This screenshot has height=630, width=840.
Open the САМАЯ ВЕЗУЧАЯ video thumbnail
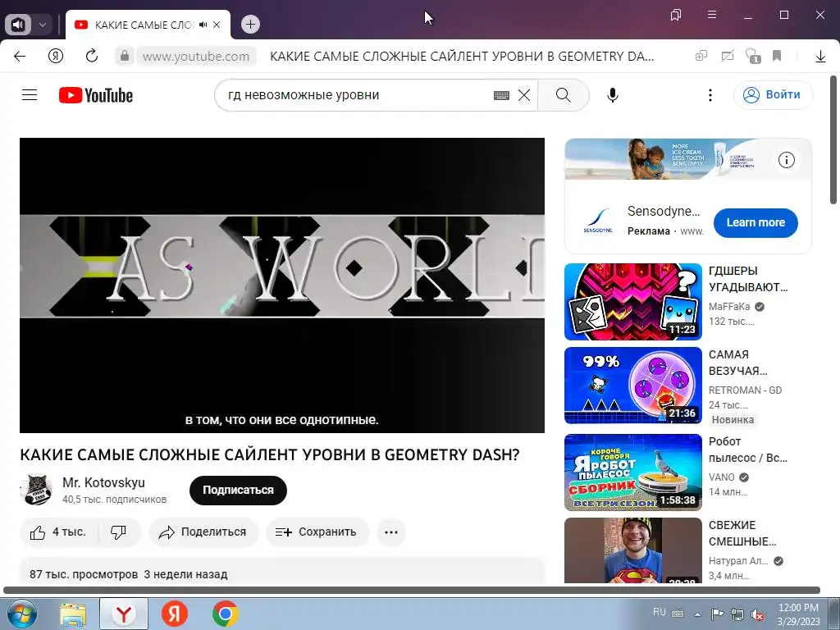click(632, 386)
